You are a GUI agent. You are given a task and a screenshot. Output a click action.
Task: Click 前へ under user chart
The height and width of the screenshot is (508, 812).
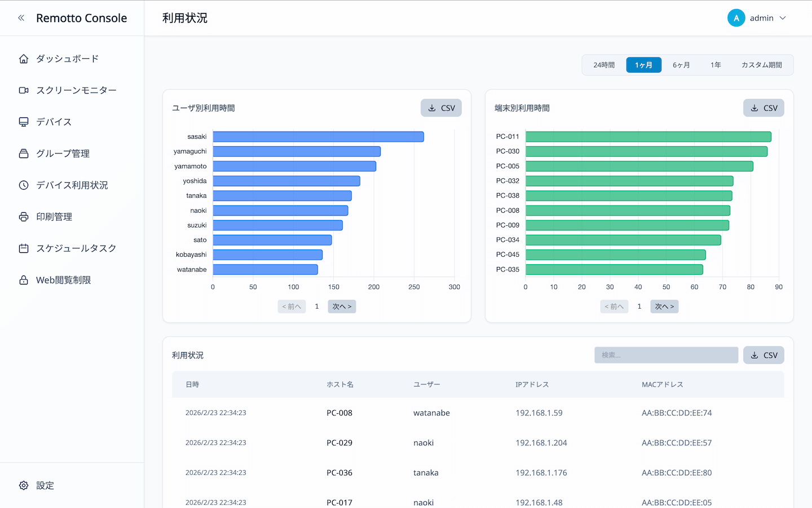(292, 306)
